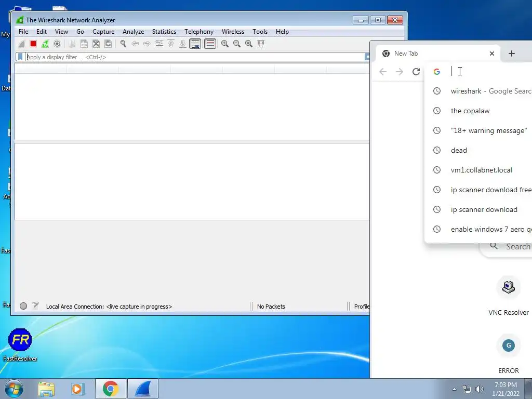Select ip scanner download free suggestion
Viewport: 532px width, 399px height.
(478, 190)
